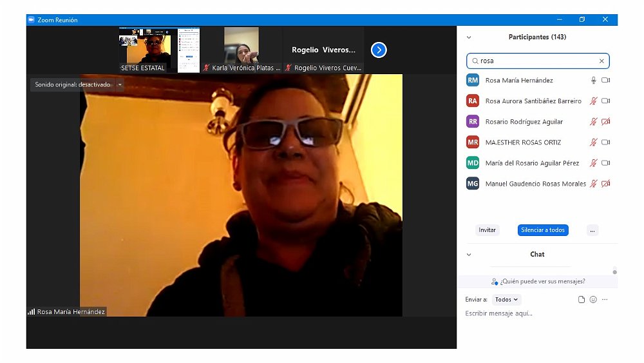Open more chat options (three dots)
The height and width of the screenshot is (363, 644).
tap(605, 300)
